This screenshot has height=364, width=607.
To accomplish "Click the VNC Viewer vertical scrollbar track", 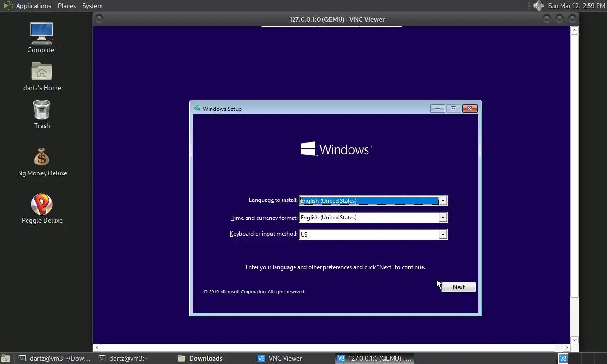I will coord(574,185).
